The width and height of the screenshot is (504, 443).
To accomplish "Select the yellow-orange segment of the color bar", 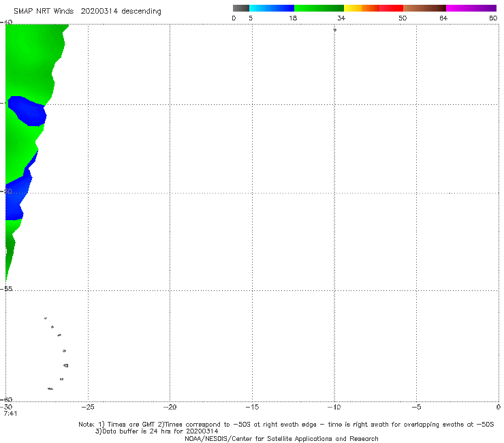I will (361, 8).
